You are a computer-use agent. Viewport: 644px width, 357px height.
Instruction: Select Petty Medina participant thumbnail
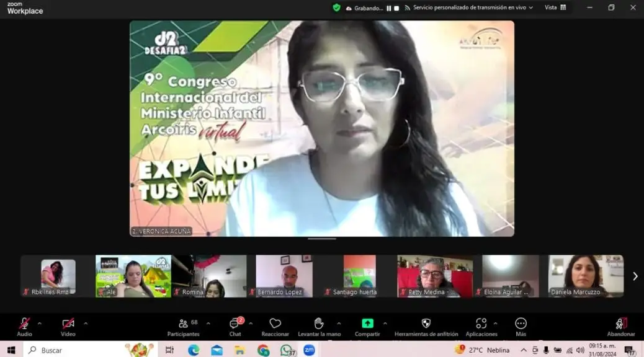[435, 276]
